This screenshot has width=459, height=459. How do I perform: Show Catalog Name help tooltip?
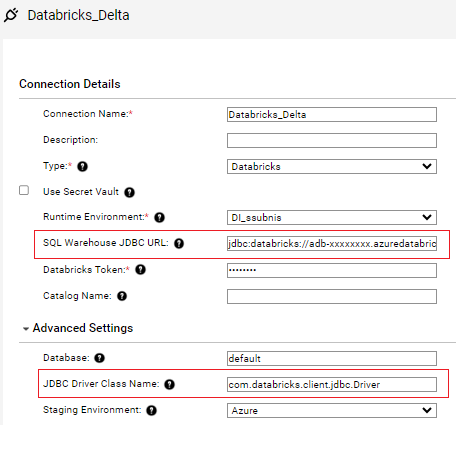click(122, 296)
